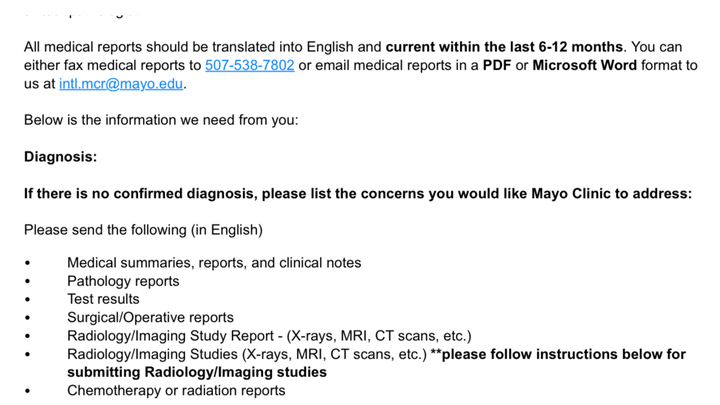720x405 pixels.
Task: Click the bullet point beside "Test results"
Action: coord(28,300)
